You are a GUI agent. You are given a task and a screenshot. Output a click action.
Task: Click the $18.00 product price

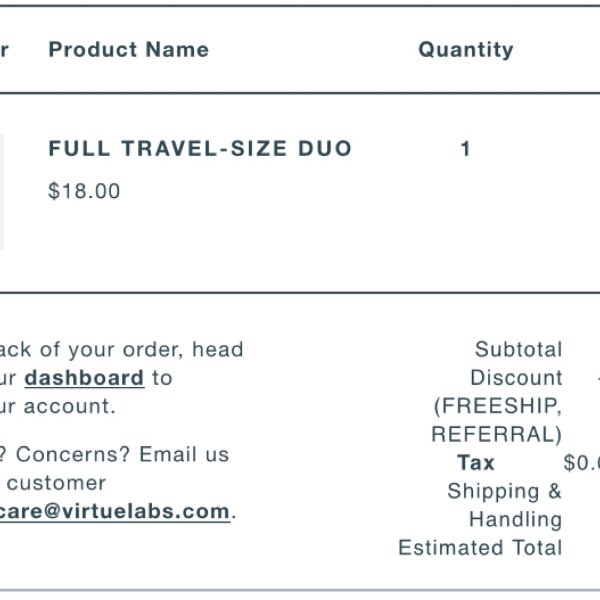tap(84, 191)
